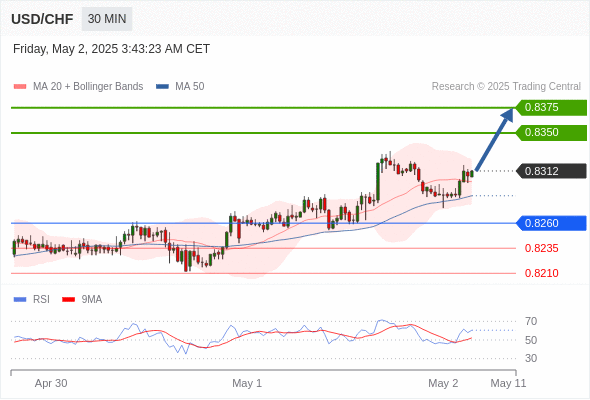This screenshot has height=400, width=590.
Task: Click the pink MA 20 legend swatch
Action: (x=20, y=87)
